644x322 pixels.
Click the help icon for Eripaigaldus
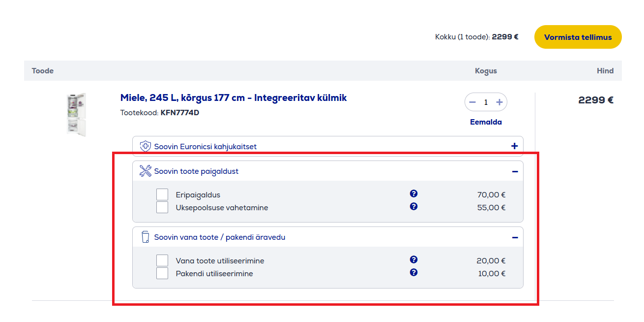(x=413, y=193)
